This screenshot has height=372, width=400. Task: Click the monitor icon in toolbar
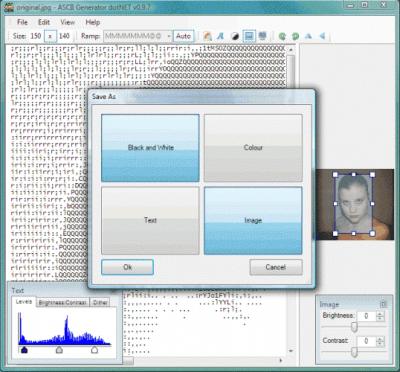tap(263, 36)
